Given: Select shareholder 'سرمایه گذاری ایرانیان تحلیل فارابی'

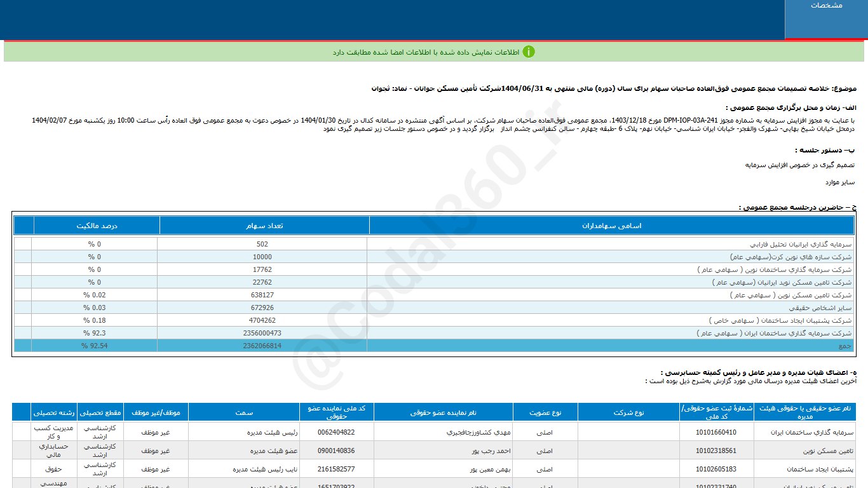Looking at the screenshot, I should [x=801, y=244].
